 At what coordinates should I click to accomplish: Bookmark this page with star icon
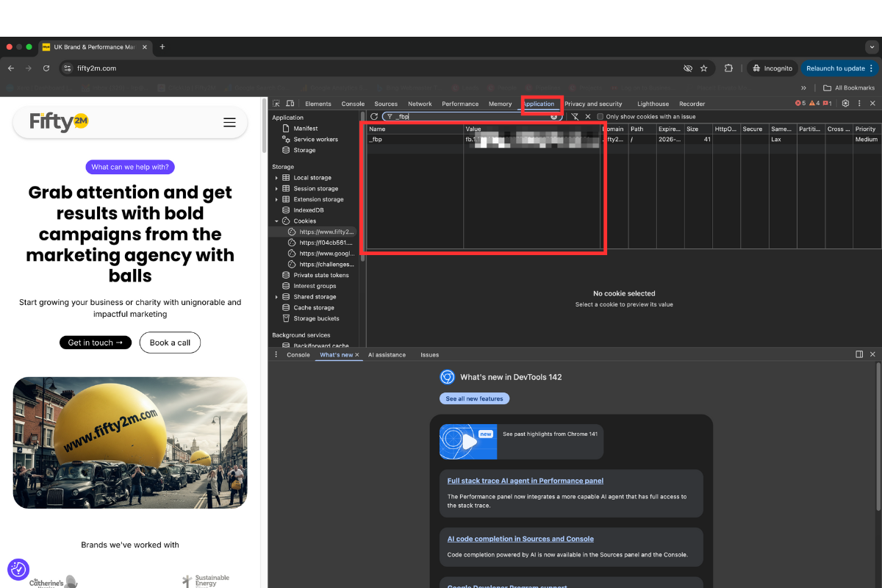[703, 68]
